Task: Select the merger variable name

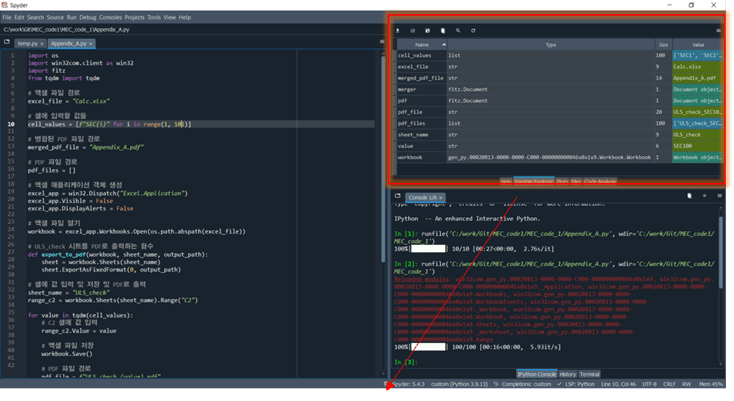Action: [x=407, y=89]
